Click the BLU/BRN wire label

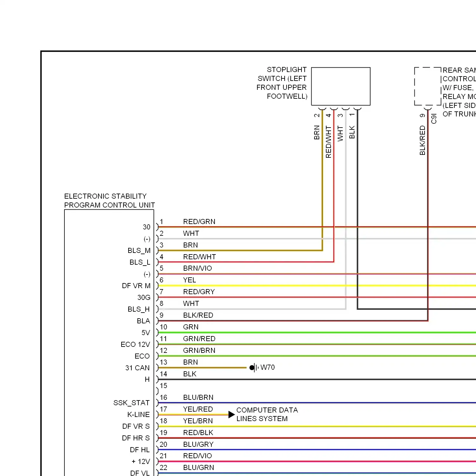(198, 397)
